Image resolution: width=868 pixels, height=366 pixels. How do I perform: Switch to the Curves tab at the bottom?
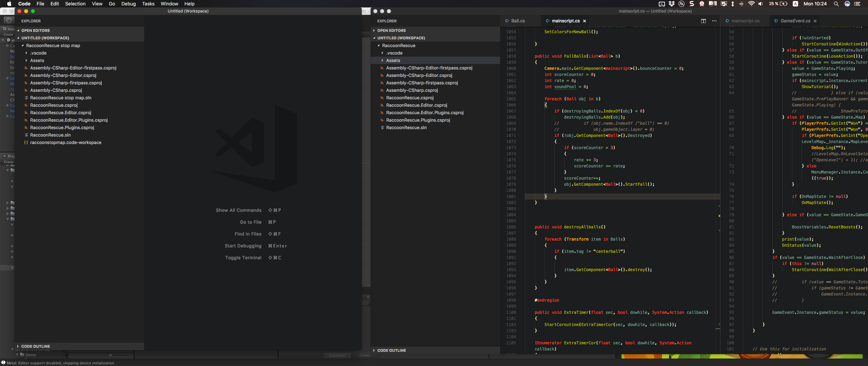pyautogui.click(x=364, y=355)
